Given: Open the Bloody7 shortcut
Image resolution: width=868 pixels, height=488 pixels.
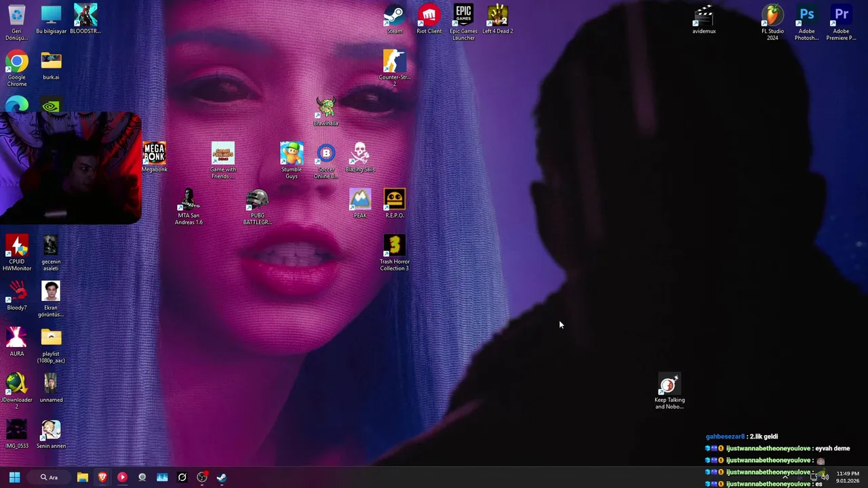Looking at the screenshot, I should click(x=16, y=296).
